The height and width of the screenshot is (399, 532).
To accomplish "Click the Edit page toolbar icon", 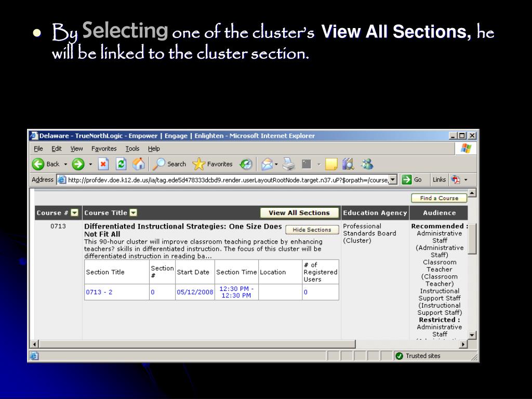I will tap(307, 164).
